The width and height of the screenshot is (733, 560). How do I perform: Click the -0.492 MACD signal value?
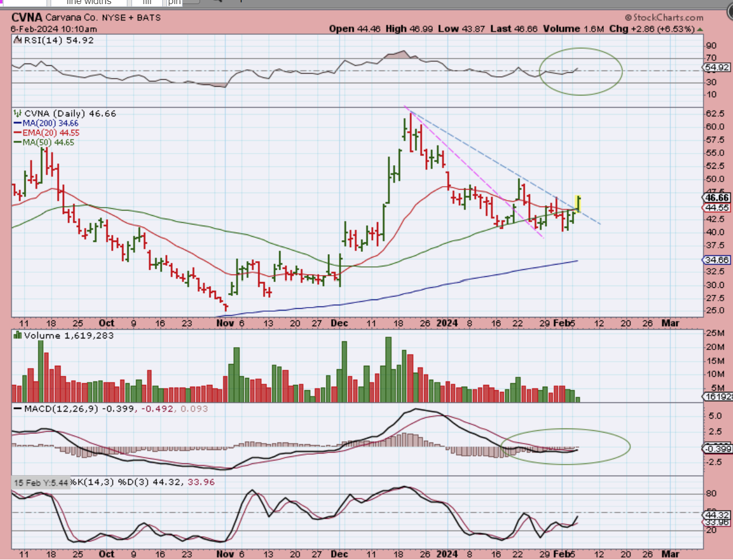(x=157, y=409)
